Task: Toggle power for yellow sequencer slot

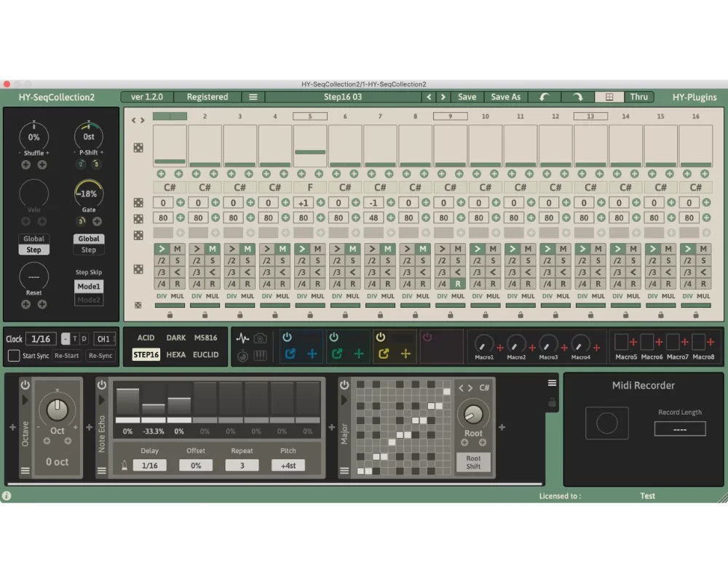Action: click(381, 338)
